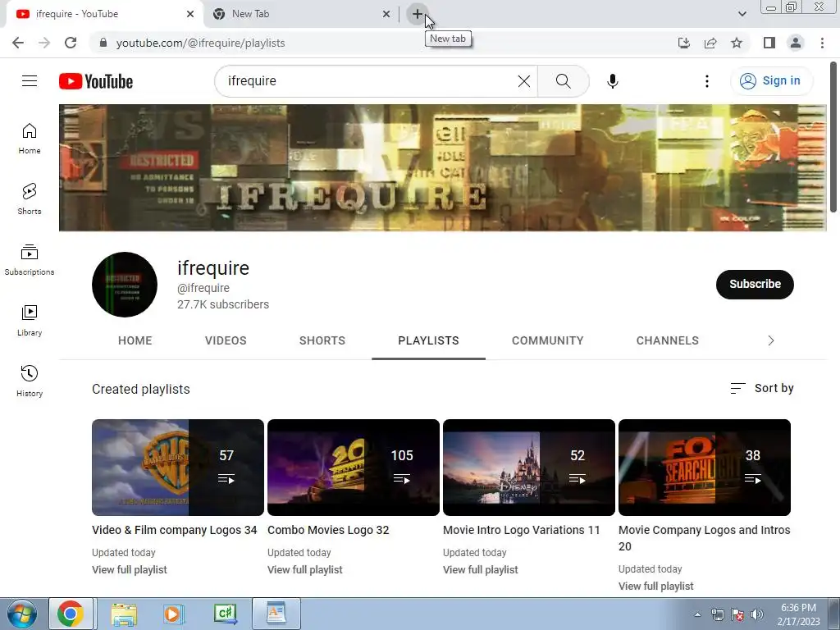Click the volume speaker tray icon

(x=756, y=615)
